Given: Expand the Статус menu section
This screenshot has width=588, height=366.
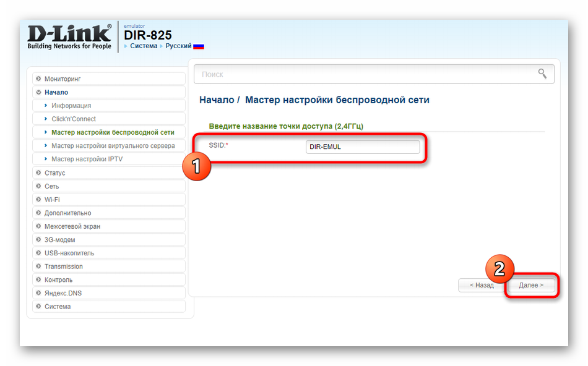Looking at the screenshot, I should tap(54, 173).
